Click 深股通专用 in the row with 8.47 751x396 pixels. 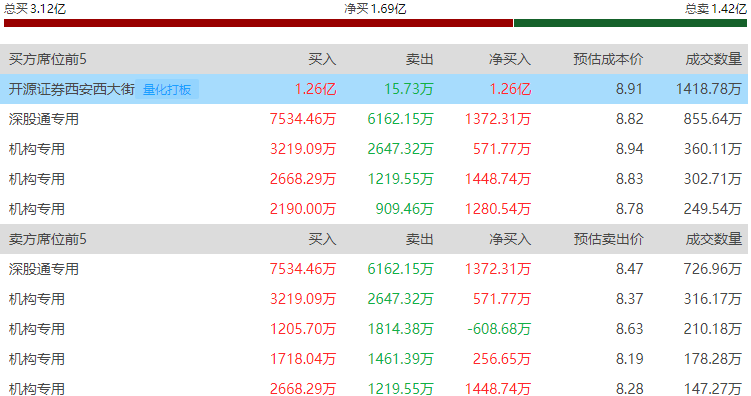44,269
